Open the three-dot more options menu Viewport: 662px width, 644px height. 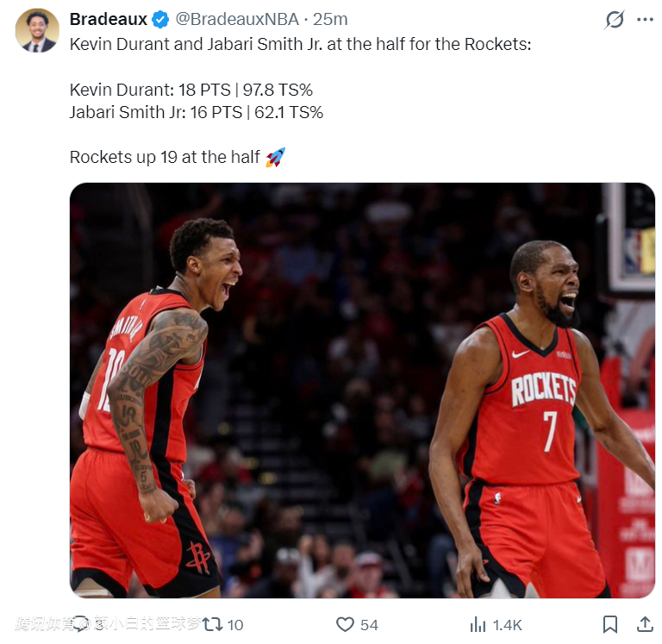pyautogui.click(x=645, y=20)
